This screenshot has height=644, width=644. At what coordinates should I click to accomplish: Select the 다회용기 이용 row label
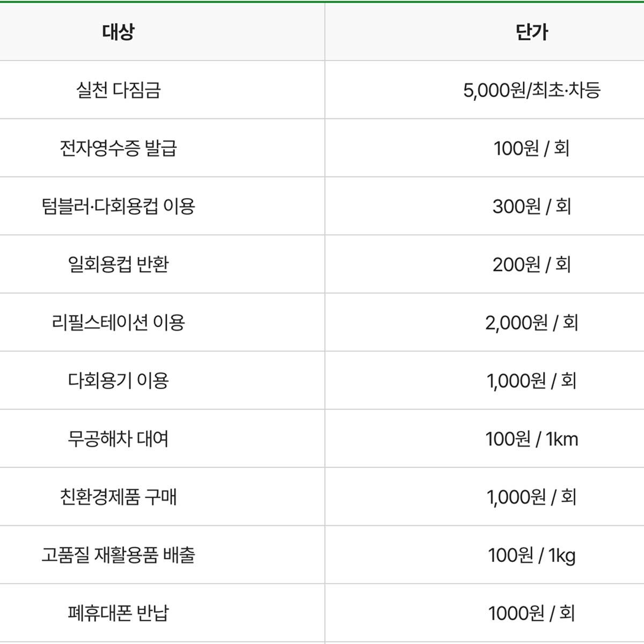(118, 380)
